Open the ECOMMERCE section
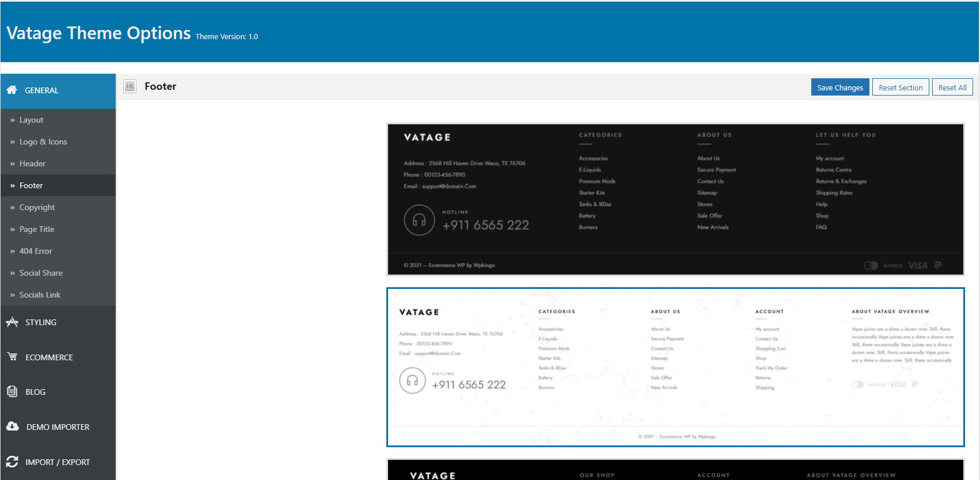Image resolution: width=980 pixels, height=480 pixels. [58, 357]
